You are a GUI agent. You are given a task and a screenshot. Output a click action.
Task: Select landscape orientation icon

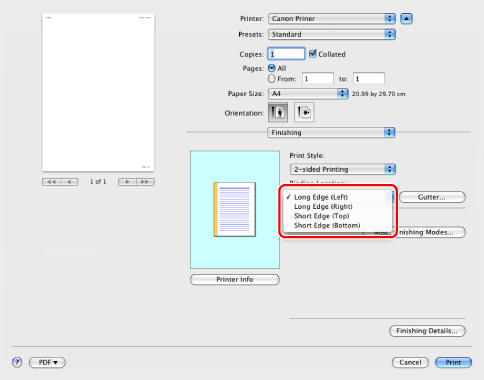(304, 112)
